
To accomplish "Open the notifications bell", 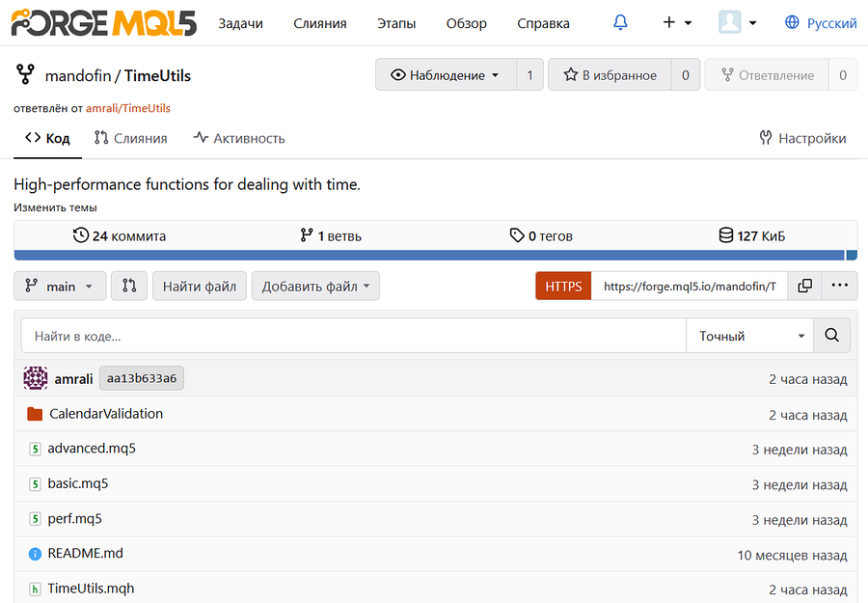I will (620, 22).
